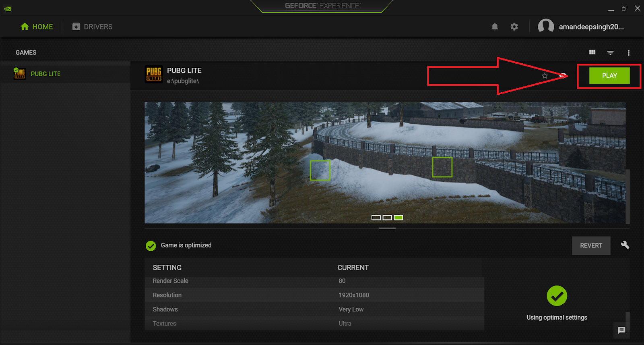Image resolution: width=644 pixels, height=345 pixels.
Task: Select the third screenshot indicator
Action: point(398,218)
